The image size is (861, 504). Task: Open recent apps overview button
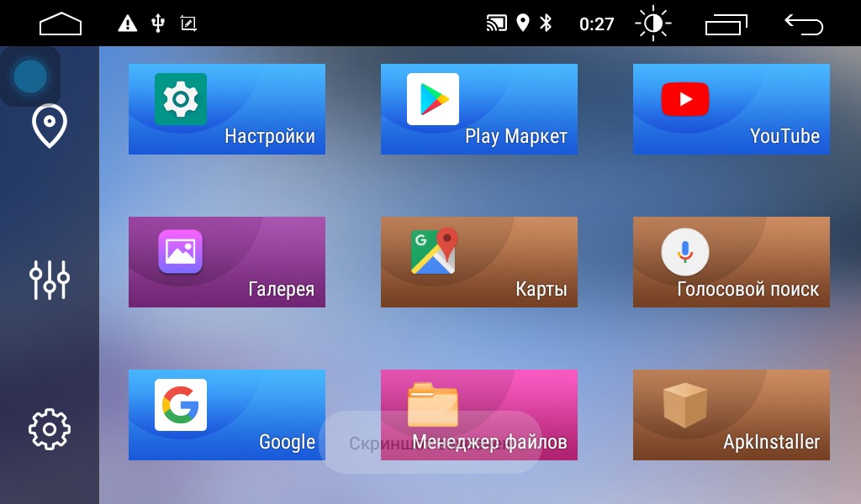point(726,24)
